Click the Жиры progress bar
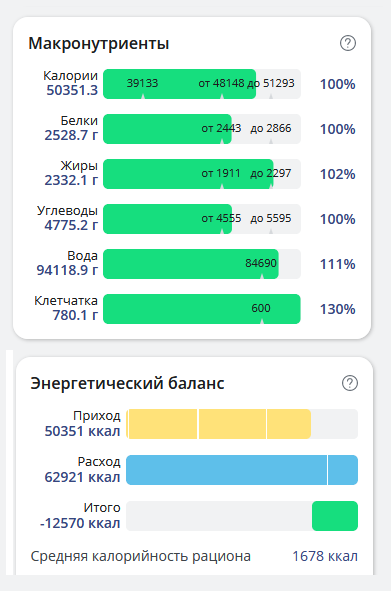The image size is (391, 591). pyautogui.click(x=202, y=174)
